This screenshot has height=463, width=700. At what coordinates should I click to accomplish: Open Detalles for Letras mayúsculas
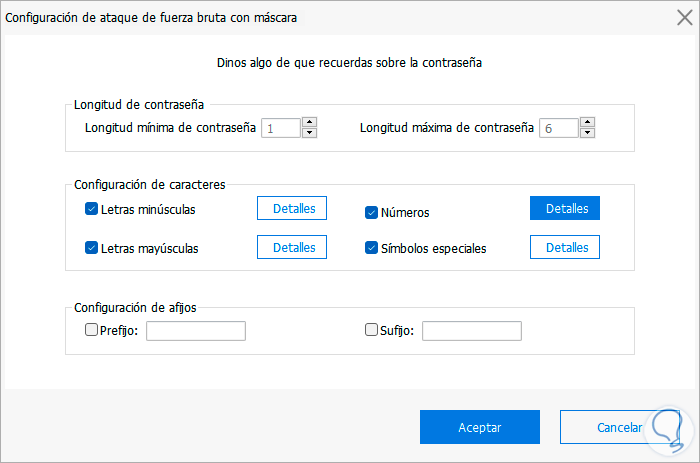[x=294, y=247]
